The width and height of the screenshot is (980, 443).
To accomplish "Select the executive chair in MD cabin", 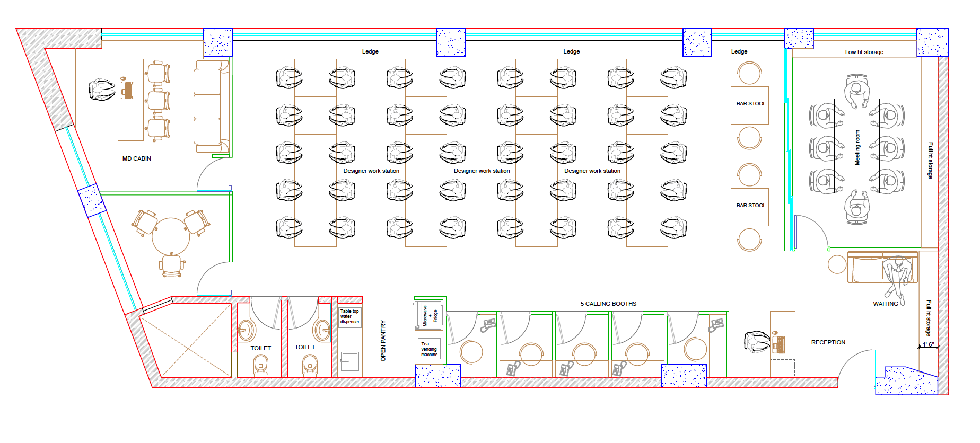I will point(102,90).
